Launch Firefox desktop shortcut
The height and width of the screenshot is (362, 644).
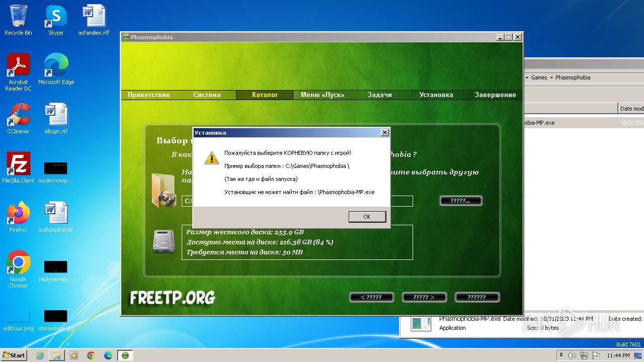click(x=18, y=217)
